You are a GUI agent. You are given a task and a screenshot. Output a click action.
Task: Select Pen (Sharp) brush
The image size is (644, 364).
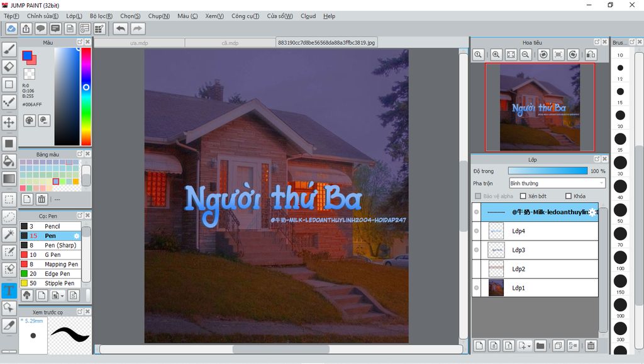(x=50, y=245)
